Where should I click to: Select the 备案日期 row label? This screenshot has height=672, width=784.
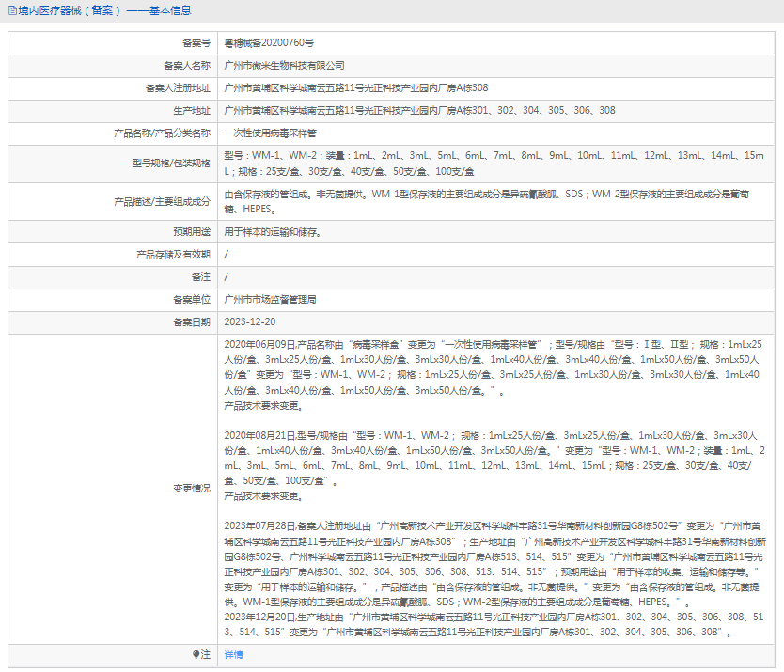click(192, 322)
